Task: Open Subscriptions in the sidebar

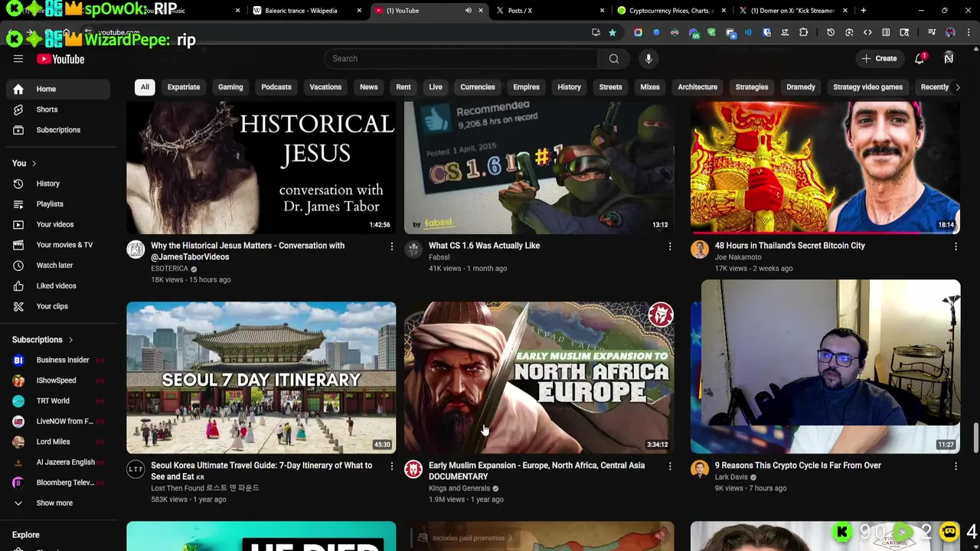Action: tap(58, 130)
